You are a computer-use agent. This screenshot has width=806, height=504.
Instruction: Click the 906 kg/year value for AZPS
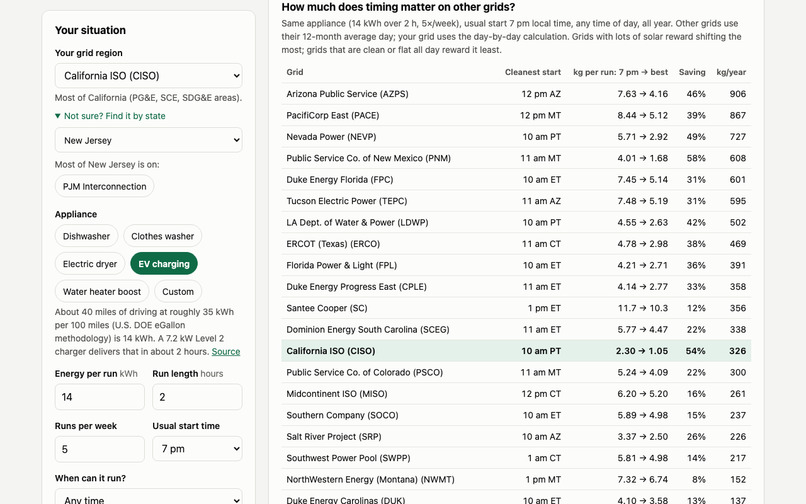click(738, 94)
